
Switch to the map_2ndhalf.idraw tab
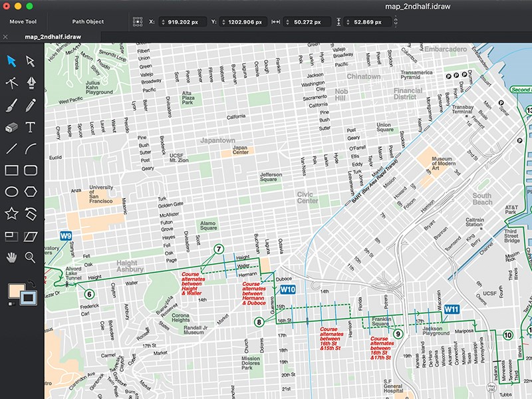pyautogui.click(x=53, y=37)
